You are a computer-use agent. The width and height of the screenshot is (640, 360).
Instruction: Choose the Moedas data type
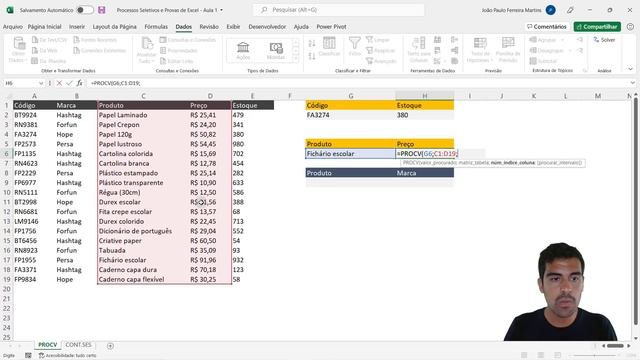(276, 50)
